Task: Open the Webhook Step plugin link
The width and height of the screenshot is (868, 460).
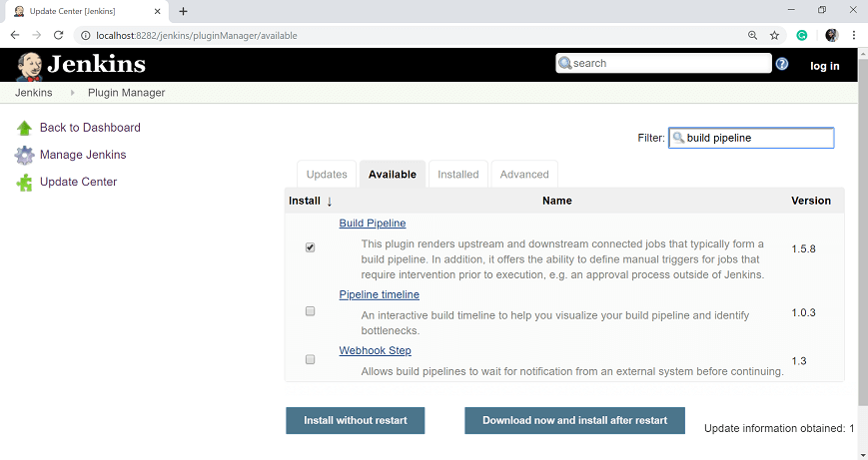Action: coord(376,350)
